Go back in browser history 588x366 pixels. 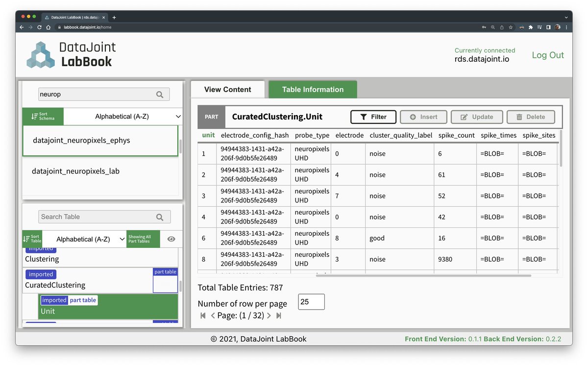click(x=22, y=27)
